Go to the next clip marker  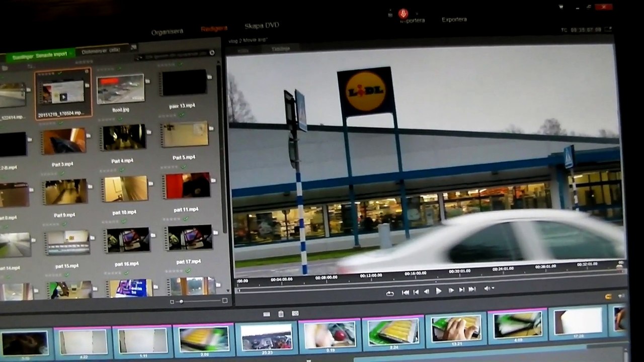coord(461,290)
